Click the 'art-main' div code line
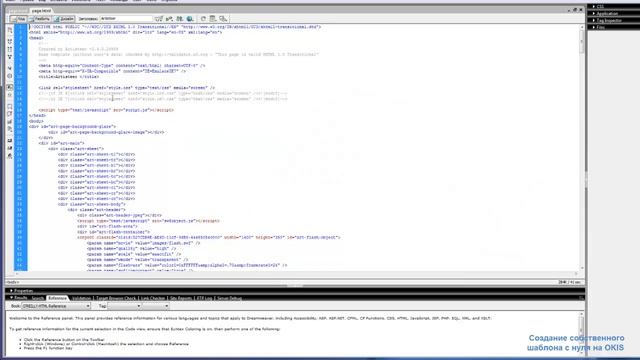The width and height of the screenshot is (640, 360). [61, 143]
